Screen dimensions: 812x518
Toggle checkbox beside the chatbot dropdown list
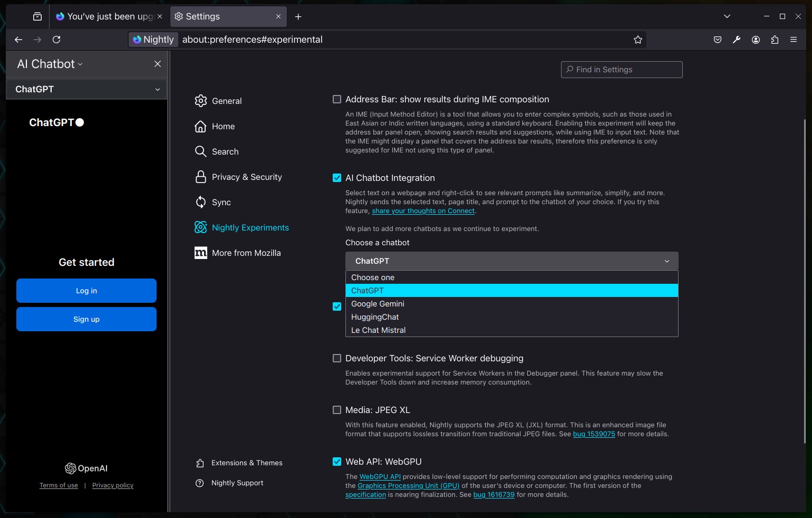point(337,306)
